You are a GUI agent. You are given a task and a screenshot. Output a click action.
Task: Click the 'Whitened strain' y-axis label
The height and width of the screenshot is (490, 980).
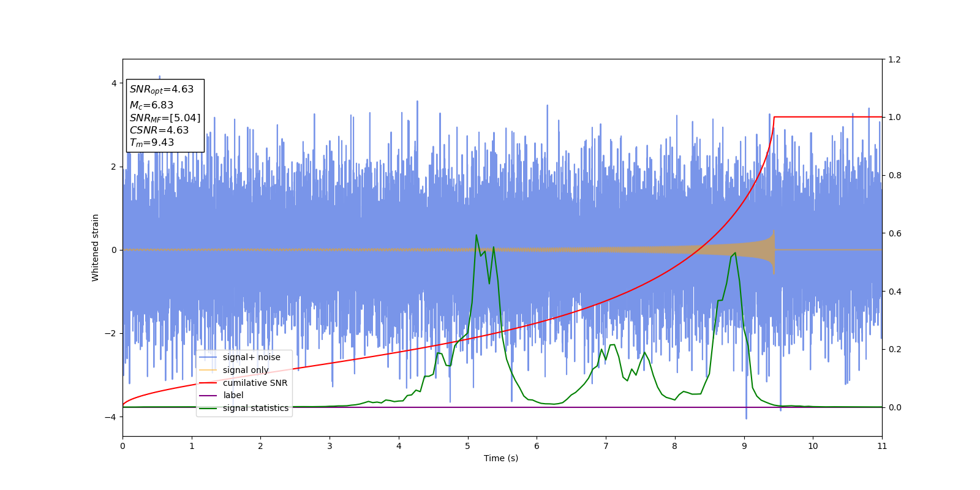tap(95, 247)
